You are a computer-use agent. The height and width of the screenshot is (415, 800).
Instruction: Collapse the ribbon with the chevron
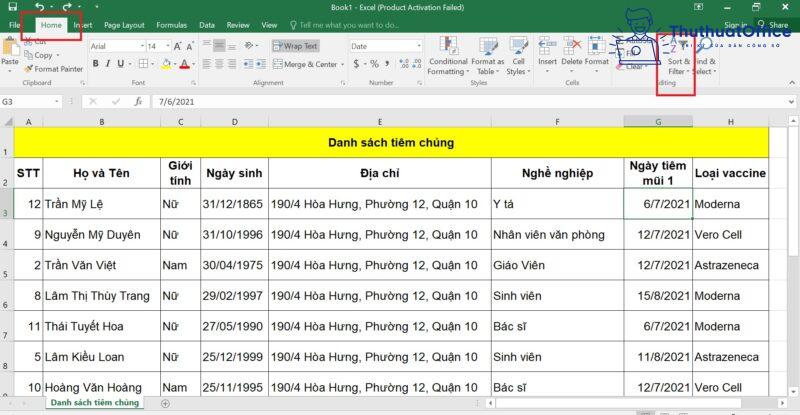pos(791,83)
